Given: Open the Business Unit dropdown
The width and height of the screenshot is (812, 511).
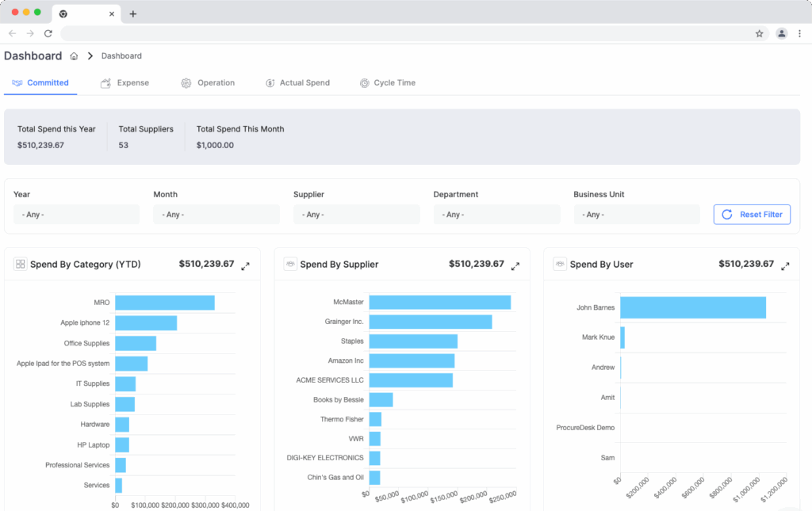Looking at the screenshot, I should 637,214.
